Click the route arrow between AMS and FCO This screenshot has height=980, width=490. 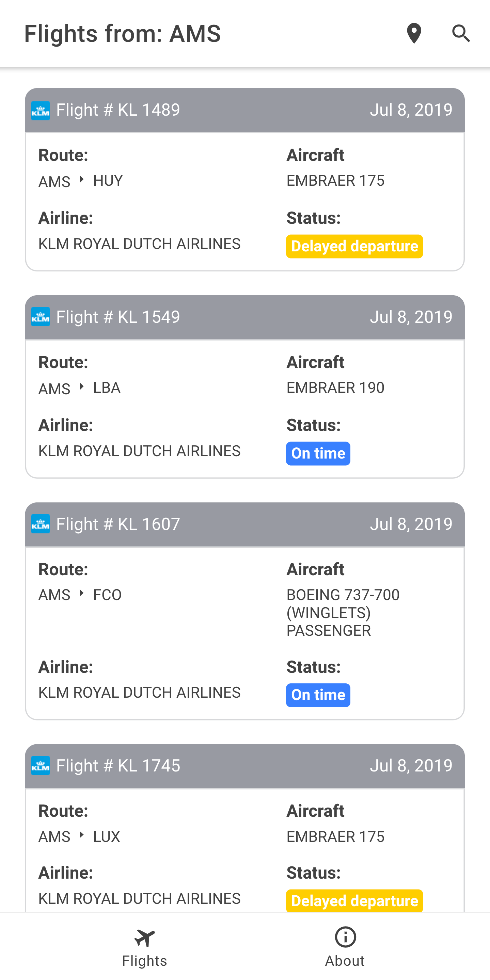(81, 593)
